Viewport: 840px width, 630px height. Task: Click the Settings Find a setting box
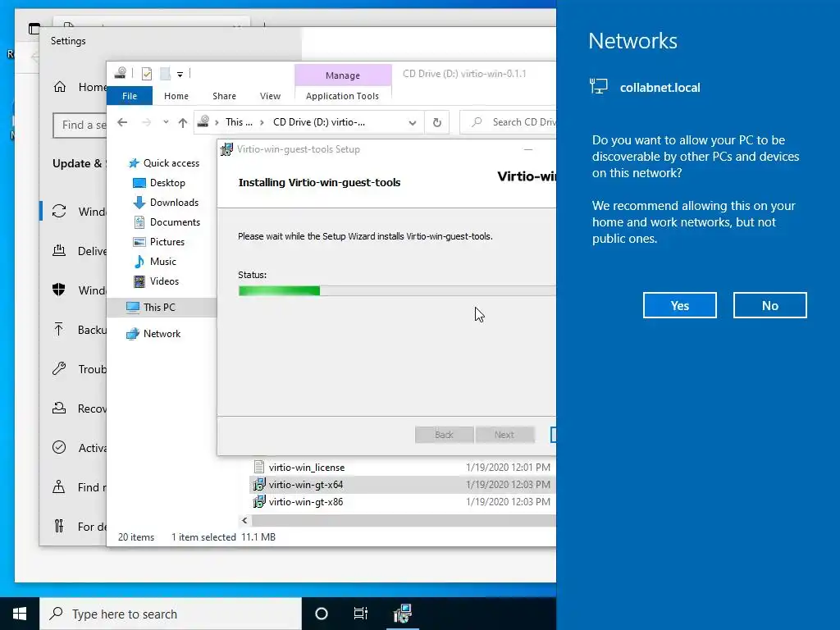point(80,125)
